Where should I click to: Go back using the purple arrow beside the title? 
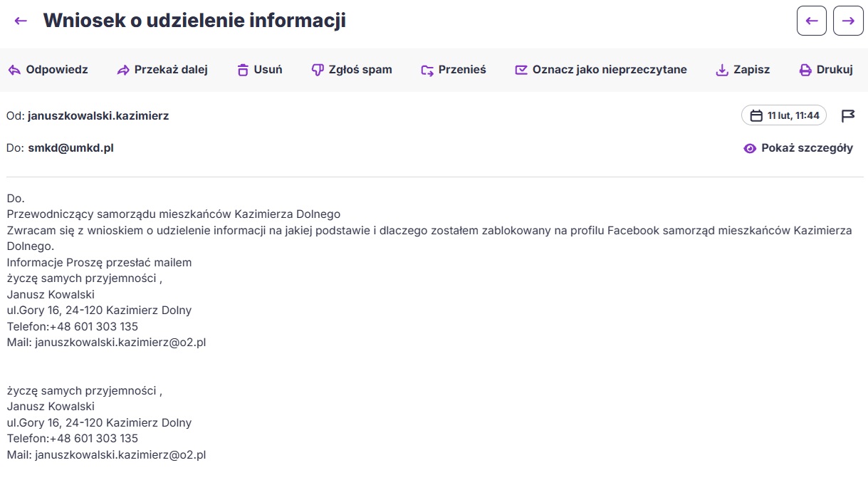pyautogui.click(x=21, y=21)
